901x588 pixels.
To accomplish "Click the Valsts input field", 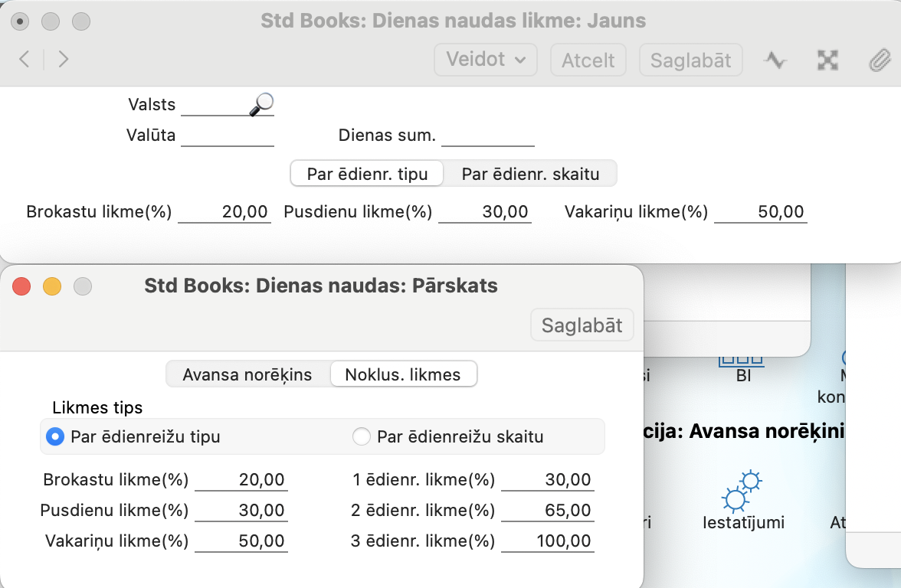I will [x=228, y=104].
